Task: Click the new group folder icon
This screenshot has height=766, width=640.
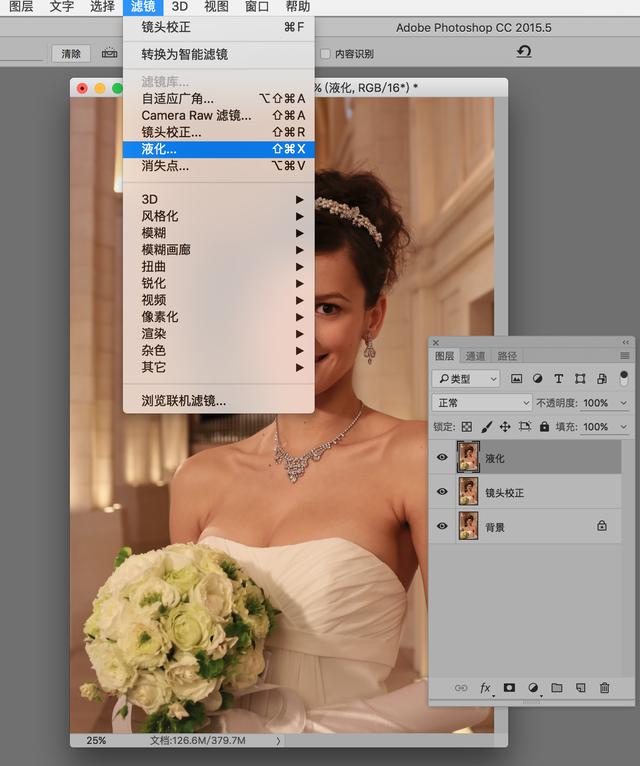Action: (x=556, y=688)
